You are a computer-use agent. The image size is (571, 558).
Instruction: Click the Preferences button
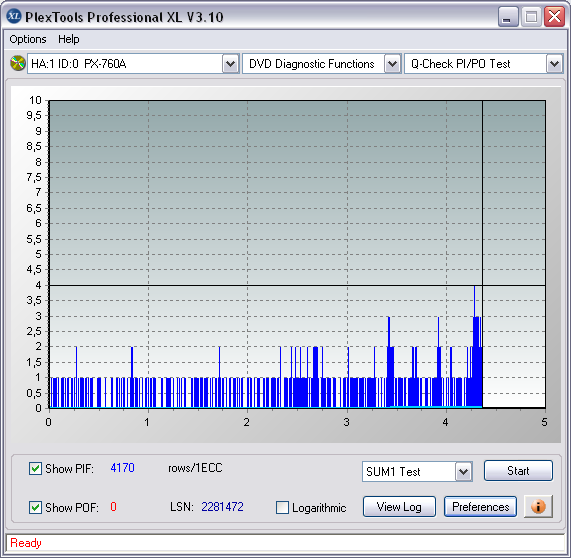(480, 507)
